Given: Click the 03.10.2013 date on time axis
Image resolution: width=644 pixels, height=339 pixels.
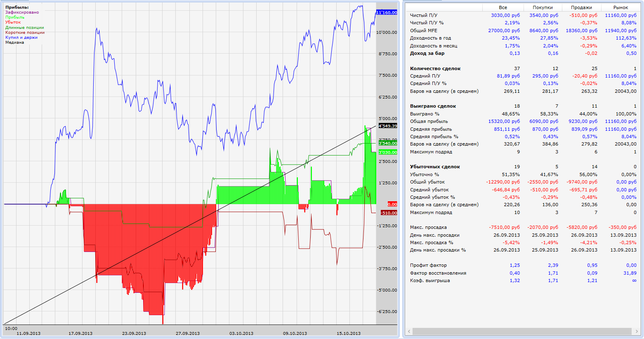Looking at the screenshot, I should click(241, 333).
